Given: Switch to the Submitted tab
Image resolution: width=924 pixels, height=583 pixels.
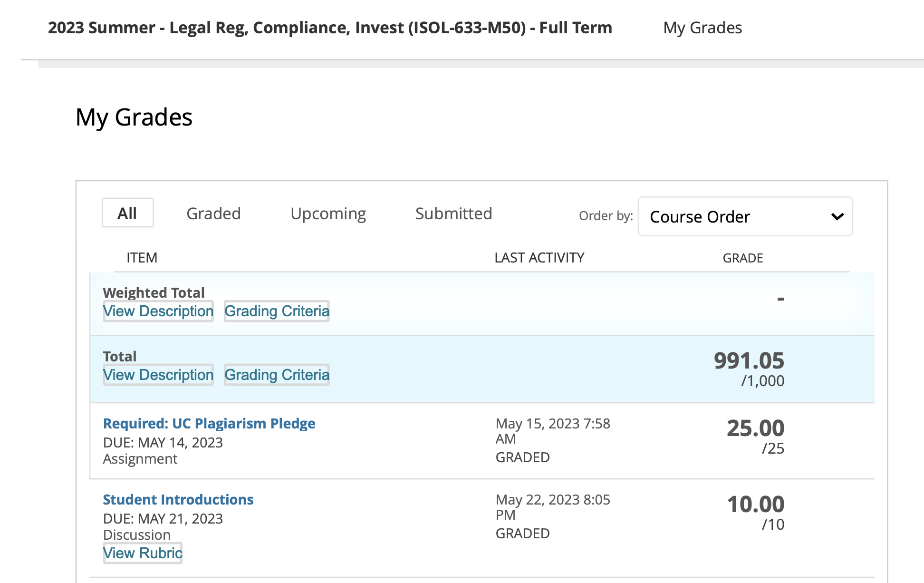Looking at the screenshot, I should point(454,213).
